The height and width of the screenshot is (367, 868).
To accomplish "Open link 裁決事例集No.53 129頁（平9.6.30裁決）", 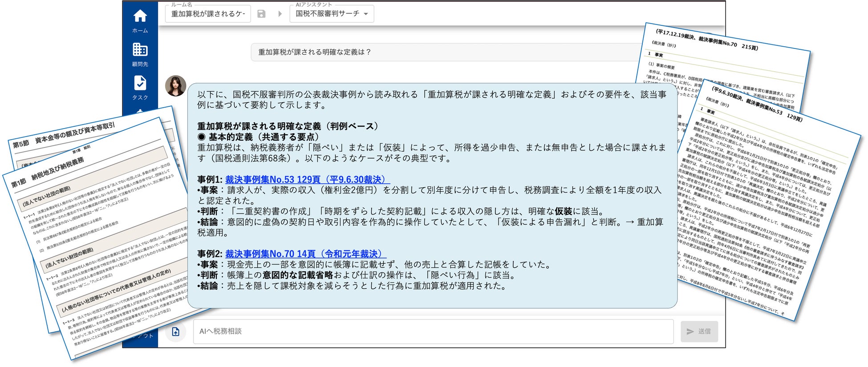I will (307, 180).
